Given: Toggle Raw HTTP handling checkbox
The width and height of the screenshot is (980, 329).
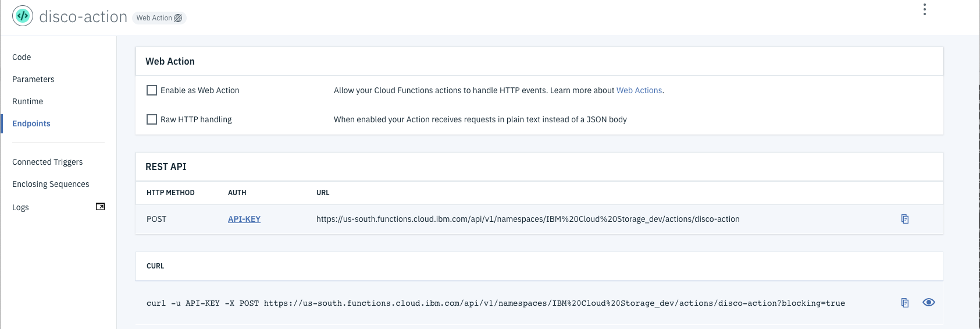Looking at the screenshot, I should pos(152,119).
